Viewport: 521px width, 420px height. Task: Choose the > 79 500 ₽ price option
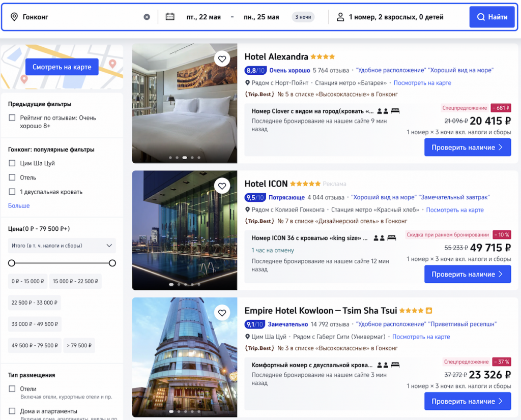(x=79, y=345)
